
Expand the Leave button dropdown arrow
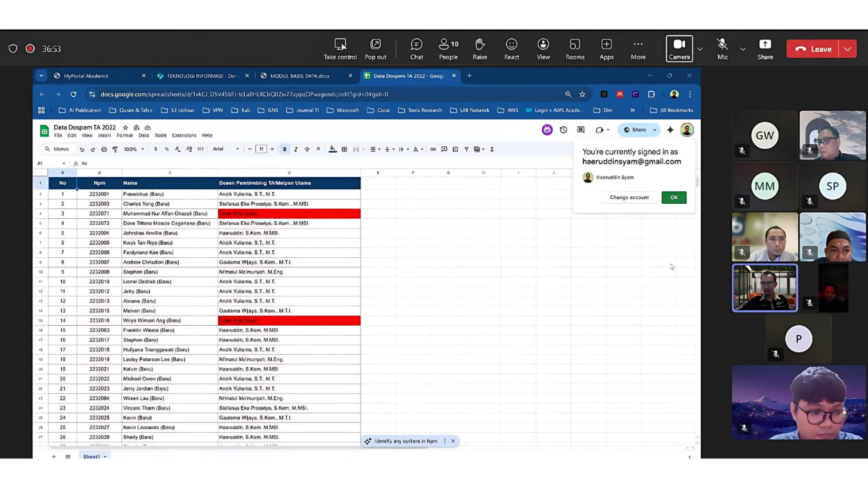[x=848, y=49]
